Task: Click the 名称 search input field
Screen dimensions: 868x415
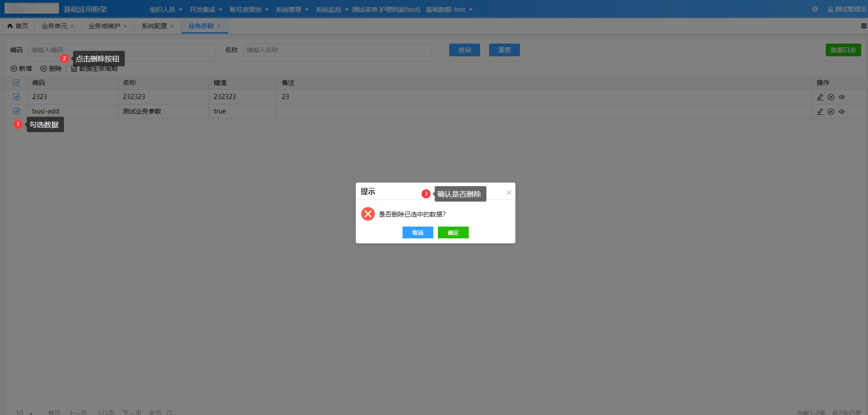Action: tap(337, 50)
